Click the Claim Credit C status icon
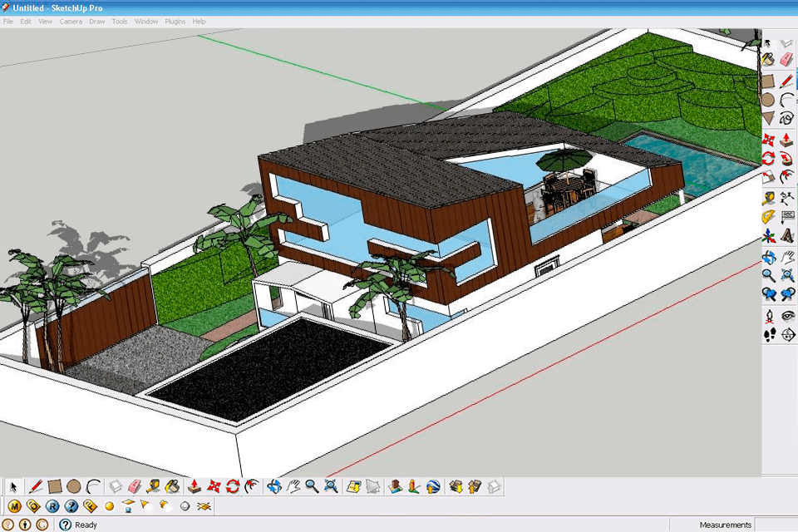Screen dimensions: 798x532 coord(42,525)
